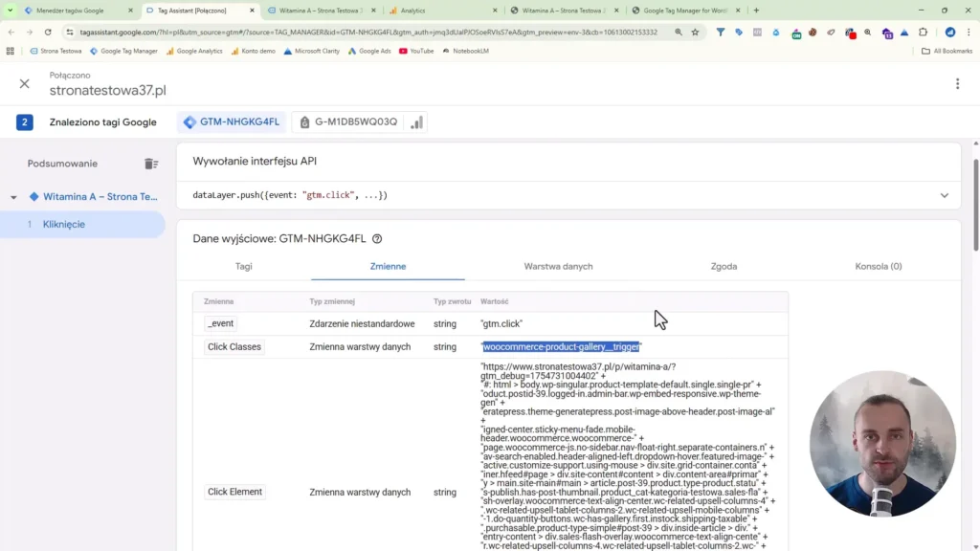Go forward in browser history
The image size is (980, 551).
pos(30,32)
